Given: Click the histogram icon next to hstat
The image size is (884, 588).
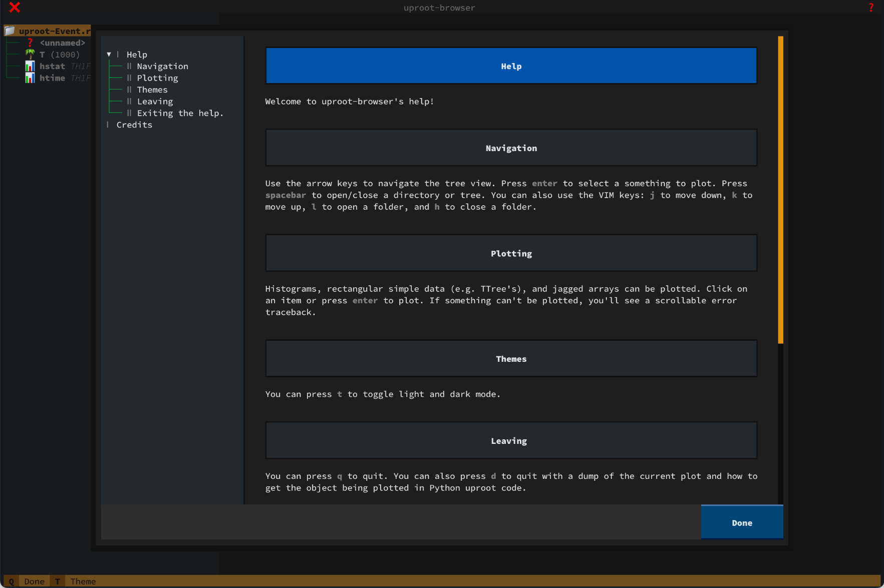Looking at the screenshot, I should point(30,66).
